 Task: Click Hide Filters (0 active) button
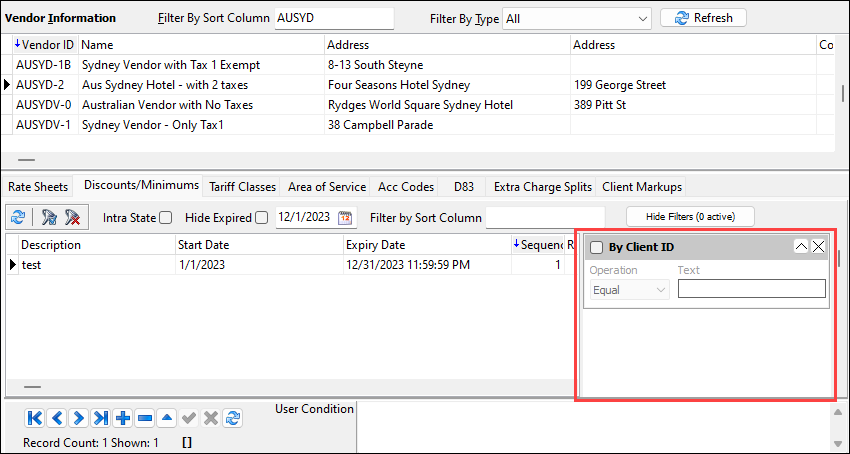(690, 217)
